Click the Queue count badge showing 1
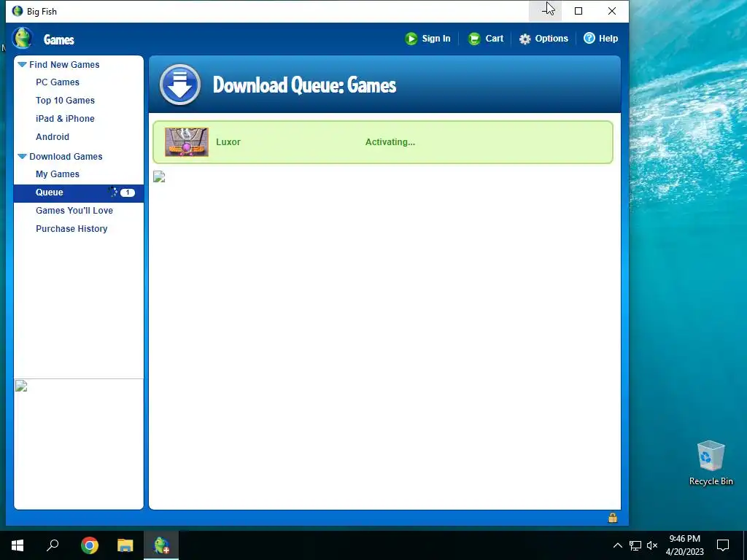747x560 pixels. (128, 192)
